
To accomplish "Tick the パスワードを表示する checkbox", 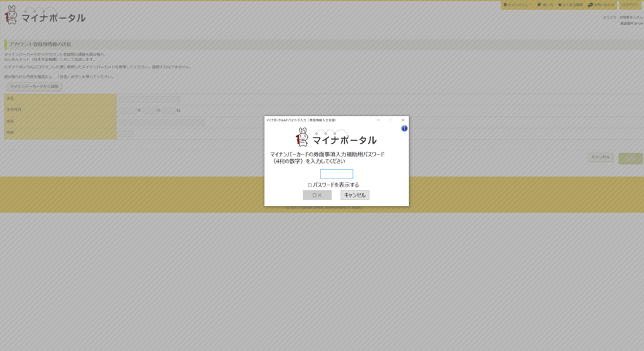I will coord(310,185).
